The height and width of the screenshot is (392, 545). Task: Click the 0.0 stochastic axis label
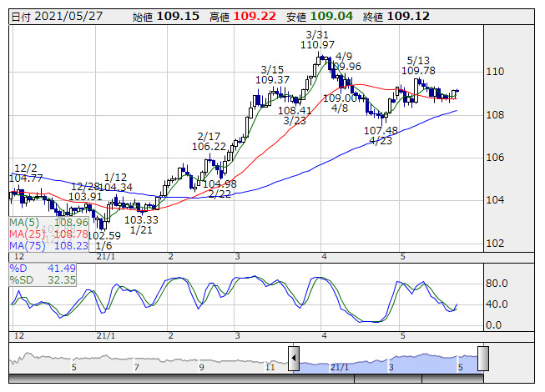[493, 325]
